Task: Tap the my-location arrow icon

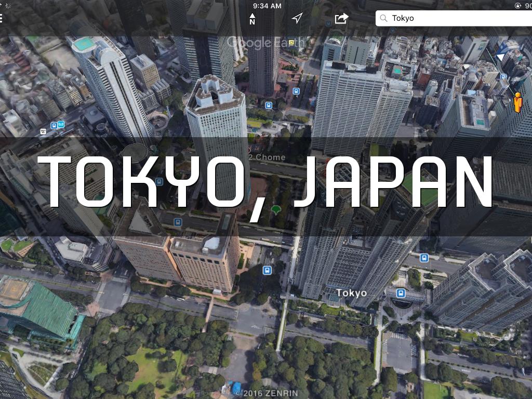Action: click(x=297, y=19)
